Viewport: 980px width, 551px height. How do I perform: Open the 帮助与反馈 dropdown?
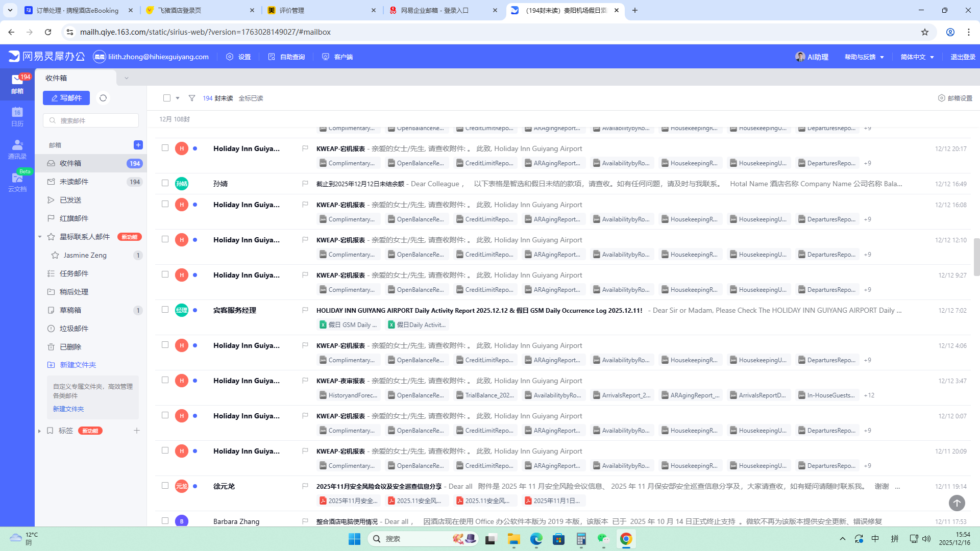point(864,57)
